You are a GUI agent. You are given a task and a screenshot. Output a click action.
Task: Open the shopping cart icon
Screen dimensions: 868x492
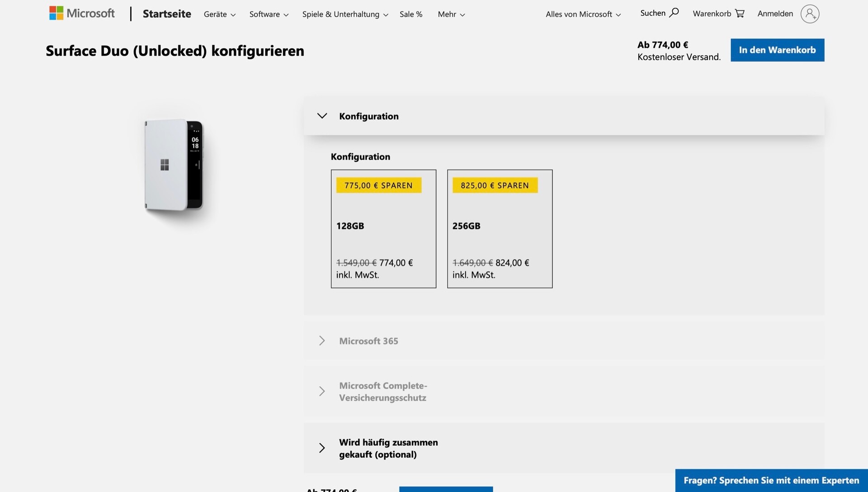click(x=740, y=14)
